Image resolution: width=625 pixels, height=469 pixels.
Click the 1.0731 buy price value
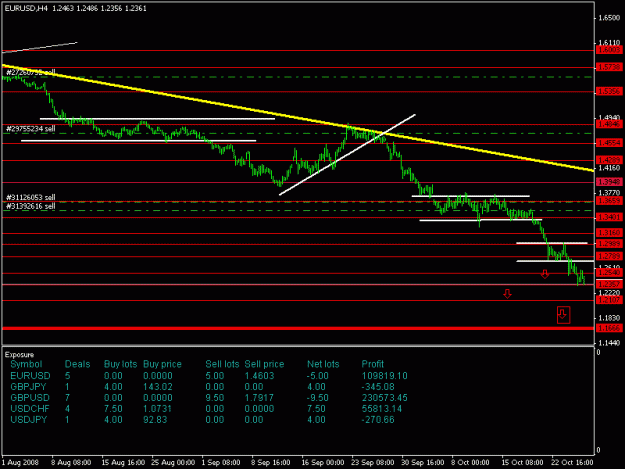tap(158, 408)
